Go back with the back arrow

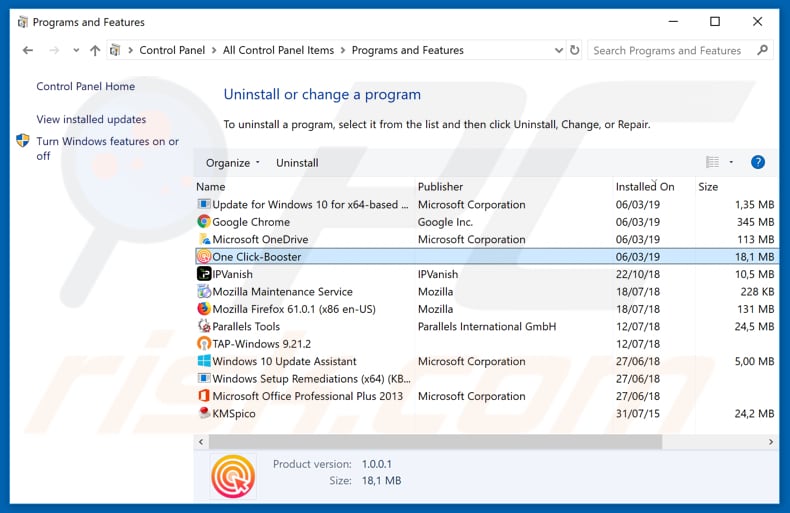[x=28, y=50]
